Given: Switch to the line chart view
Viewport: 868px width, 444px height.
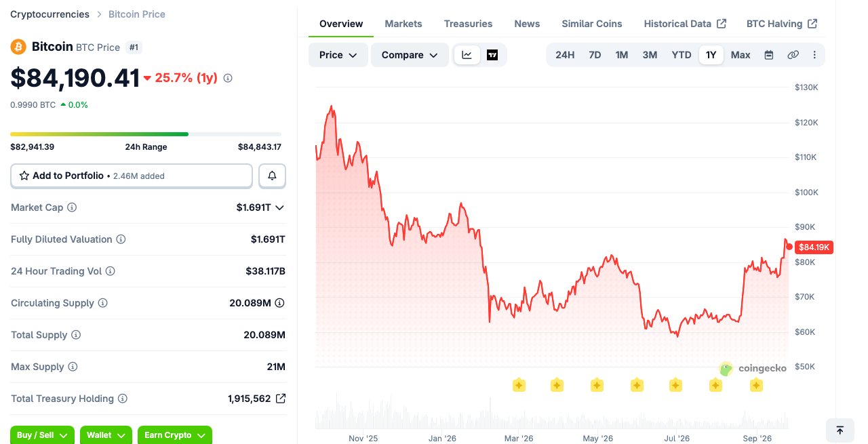Looking at the screenshot, I should [467, 55].
